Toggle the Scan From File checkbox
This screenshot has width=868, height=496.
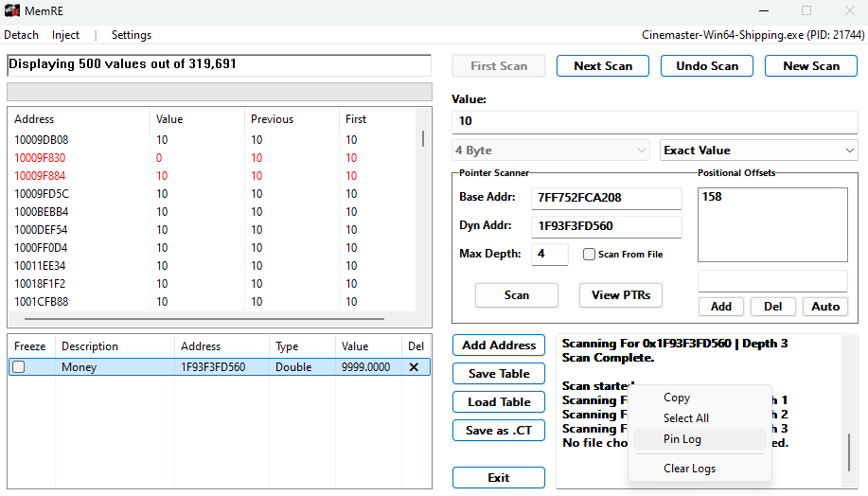click(589, 255)
